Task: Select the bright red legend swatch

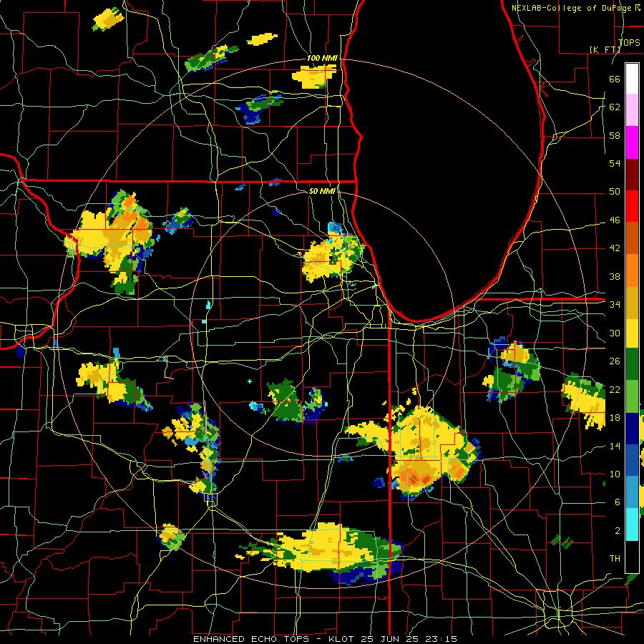Action: [x=632, y=206]
